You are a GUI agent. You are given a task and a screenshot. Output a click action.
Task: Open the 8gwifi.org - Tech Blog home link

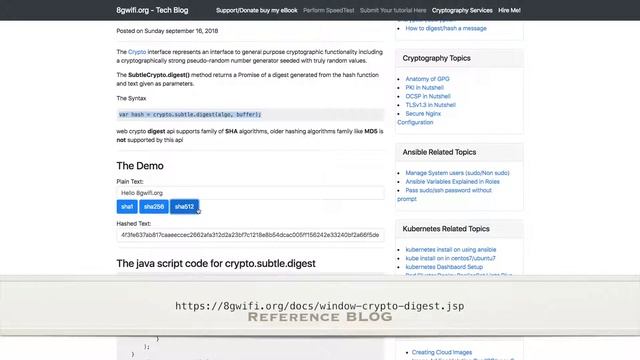pyautogui.click(x=152, y=10)
